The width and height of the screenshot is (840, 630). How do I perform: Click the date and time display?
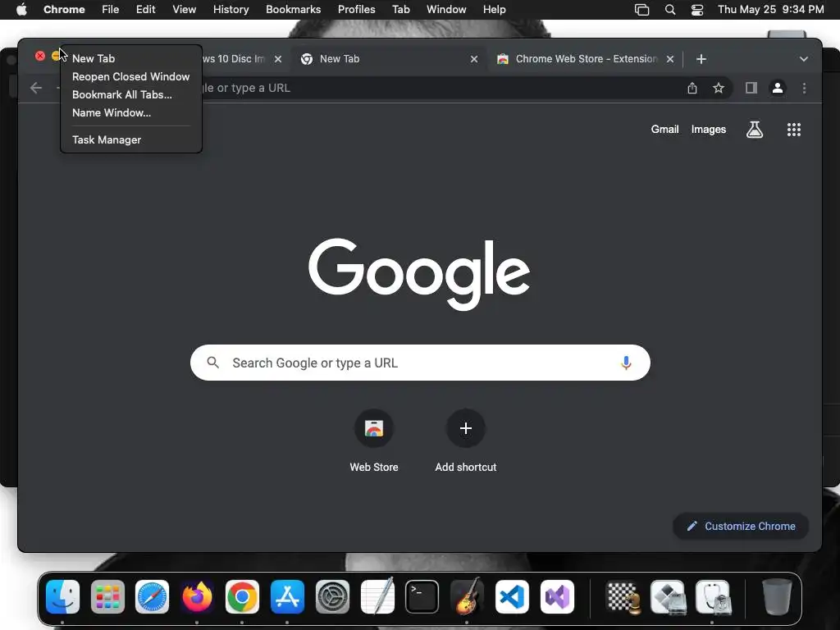point(770,10)
